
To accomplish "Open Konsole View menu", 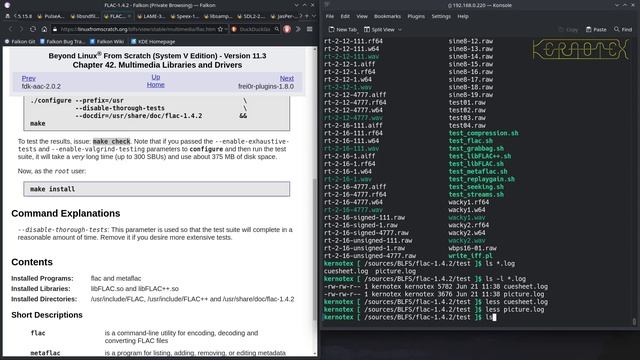I will click(362, 16).
